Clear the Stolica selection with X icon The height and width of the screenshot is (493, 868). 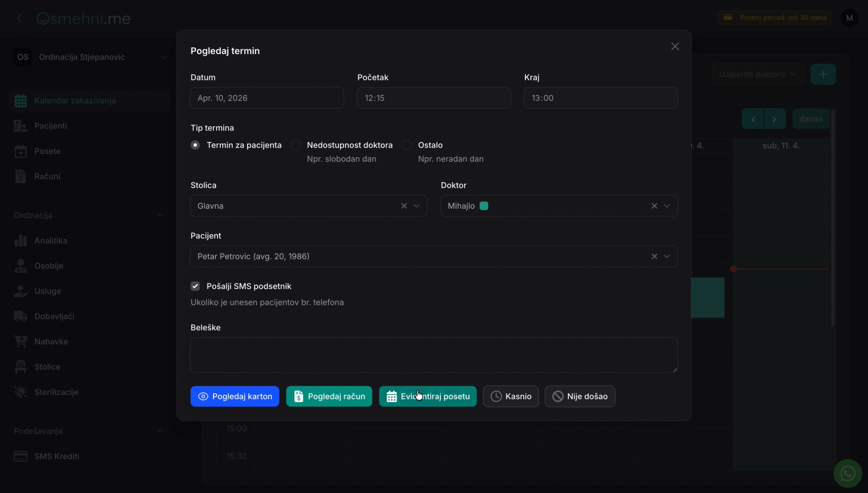coord(404,206)
